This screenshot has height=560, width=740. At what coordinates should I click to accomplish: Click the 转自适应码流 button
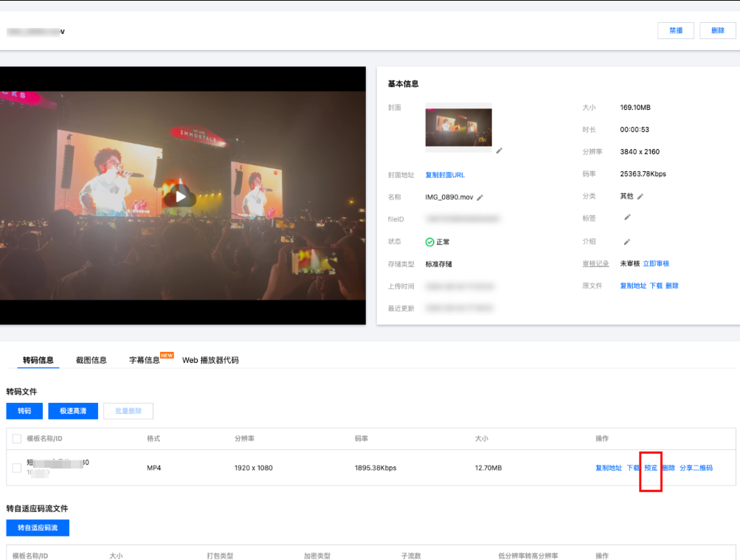(38, 528)
